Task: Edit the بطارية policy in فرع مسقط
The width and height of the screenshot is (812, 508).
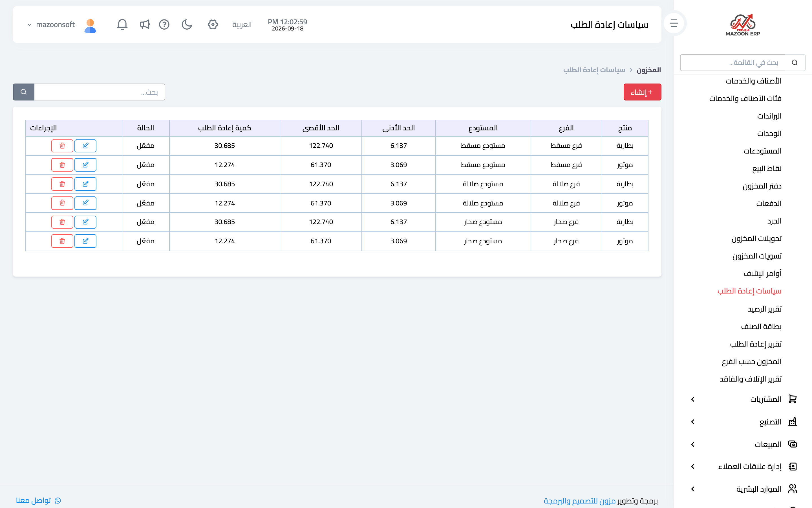Action: click(85, 146)
